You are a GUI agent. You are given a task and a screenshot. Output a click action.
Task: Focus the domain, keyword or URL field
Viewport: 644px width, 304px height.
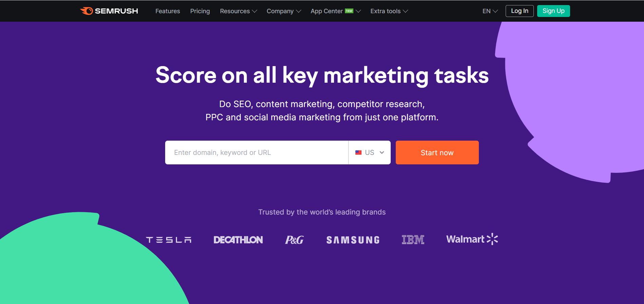click(257, 153)
